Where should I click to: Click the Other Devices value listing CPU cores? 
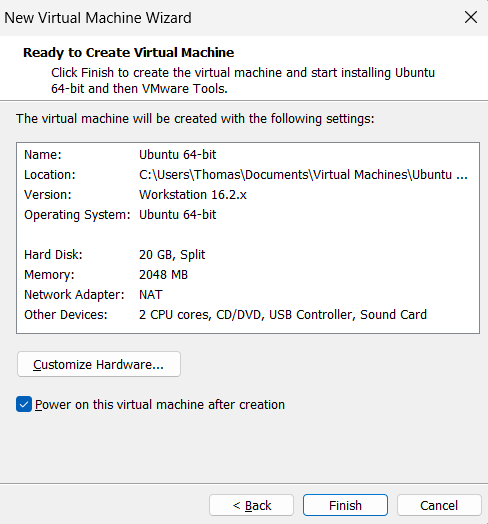tap(283, 315)
